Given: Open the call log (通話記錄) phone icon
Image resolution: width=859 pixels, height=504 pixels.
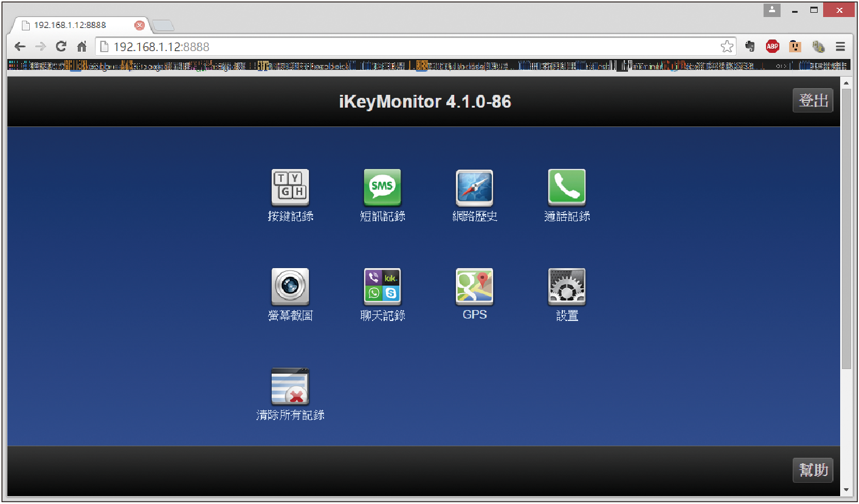Looking at the screenshot, I should (x=567, y=187).
